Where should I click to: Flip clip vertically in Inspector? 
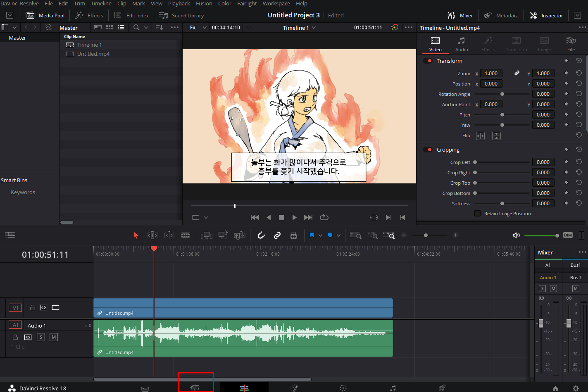point(496,135)
